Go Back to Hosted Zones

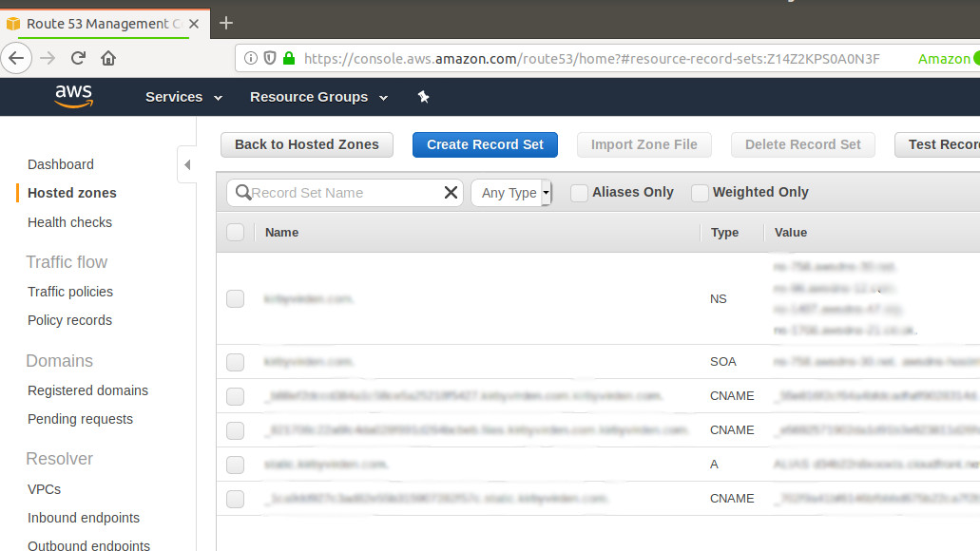tap(306, 144)
